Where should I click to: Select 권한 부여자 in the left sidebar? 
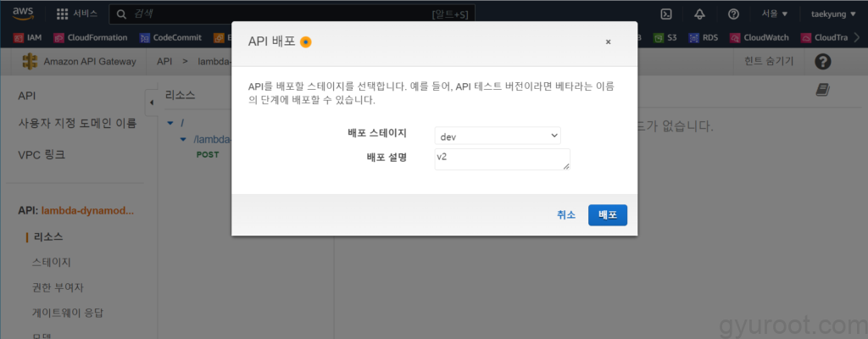click(x=57, y=287)
